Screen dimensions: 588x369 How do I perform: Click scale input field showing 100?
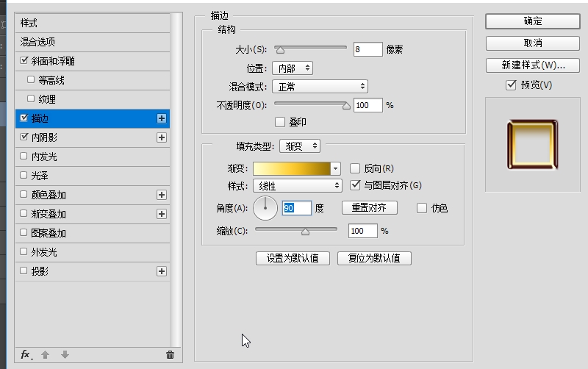362,231
